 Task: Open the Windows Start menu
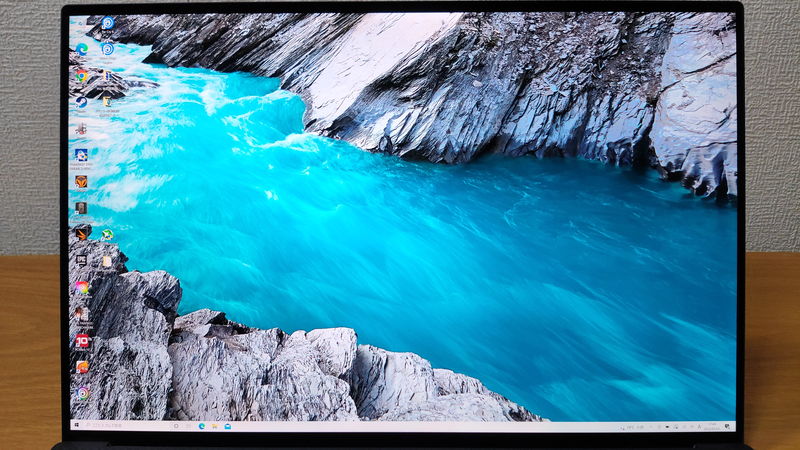pyautogui.click(x=77, y=425)
